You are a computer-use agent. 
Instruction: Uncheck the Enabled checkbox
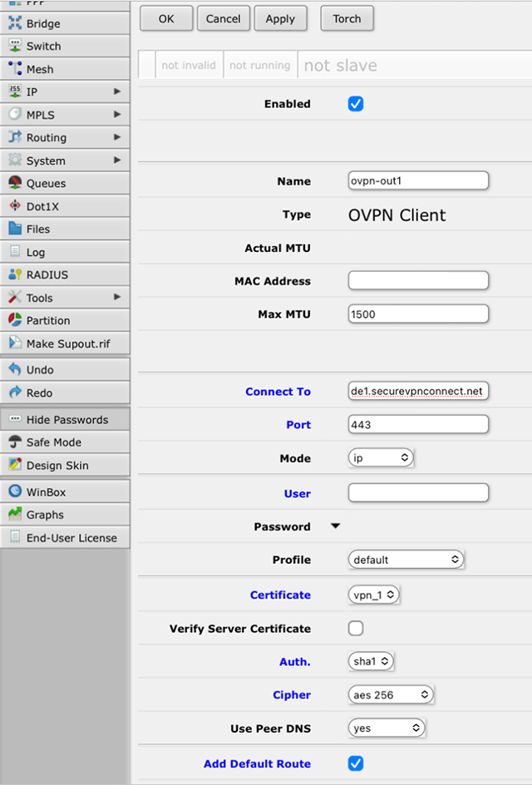tap(356, 104)
